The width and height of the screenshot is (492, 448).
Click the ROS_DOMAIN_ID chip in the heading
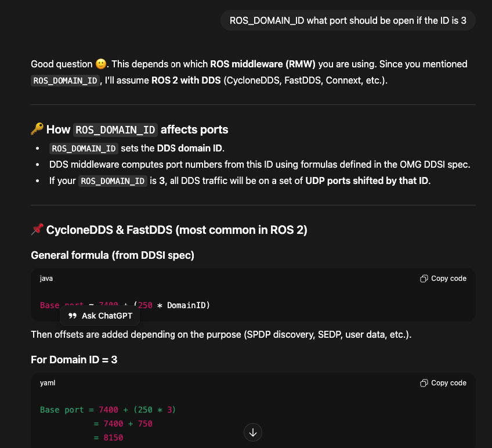click(x=114, y=129)
